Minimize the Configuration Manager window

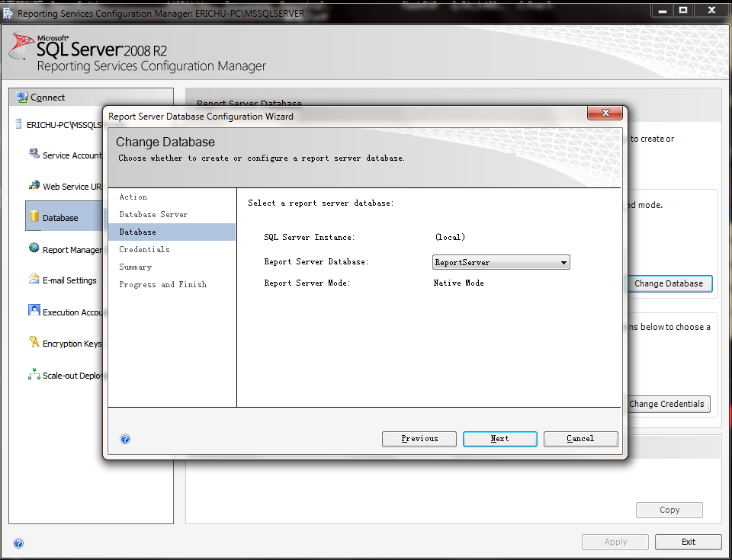pyautogui.click(x=662, y=10)
